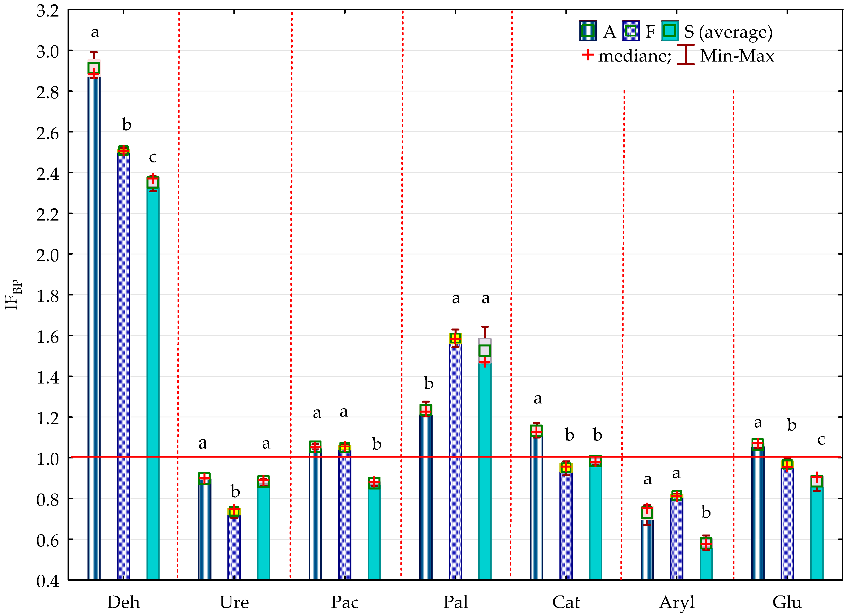Screen dimensions: 847x616
Task: Click the letter b above Ure F bar
Action: pyautogui.click(x=235, y=491)
